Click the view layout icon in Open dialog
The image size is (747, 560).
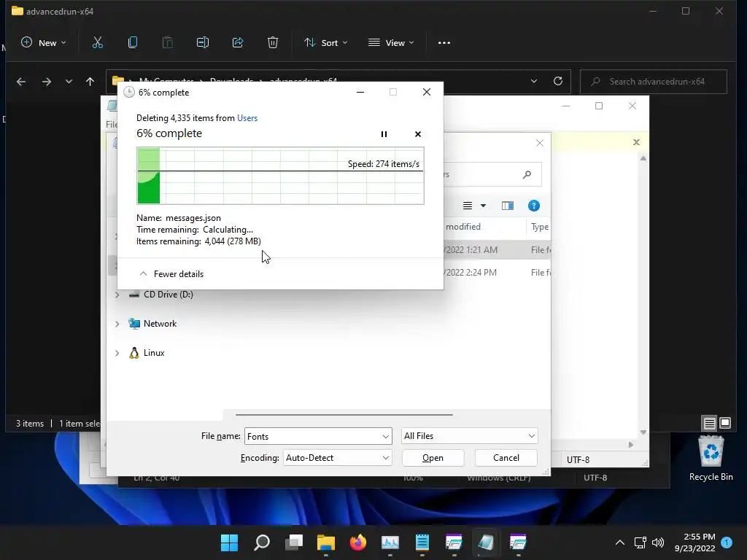point(468,206)
